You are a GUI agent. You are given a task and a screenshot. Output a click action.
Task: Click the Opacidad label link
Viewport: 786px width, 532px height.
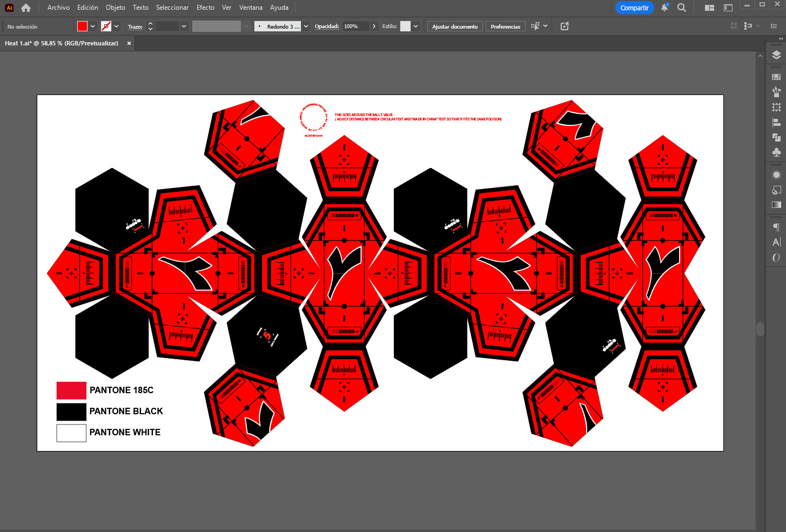tap(327, 26)
